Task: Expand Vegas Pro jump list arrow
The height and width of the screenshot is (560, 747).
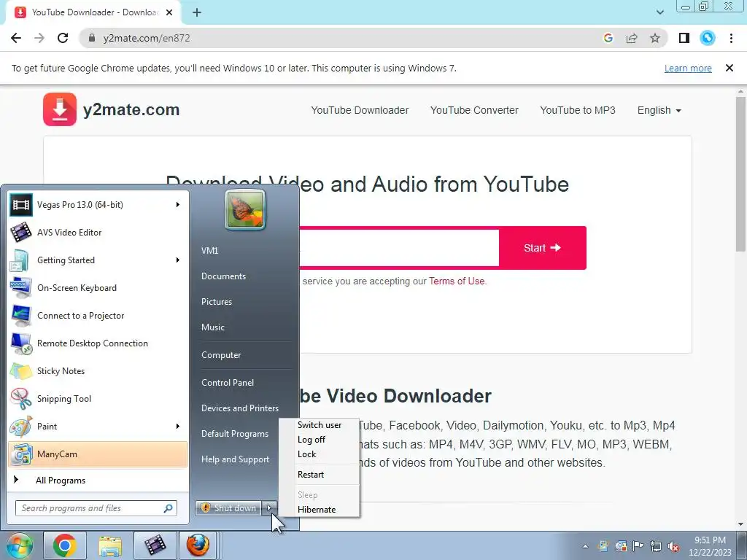Action: (178, 205)
